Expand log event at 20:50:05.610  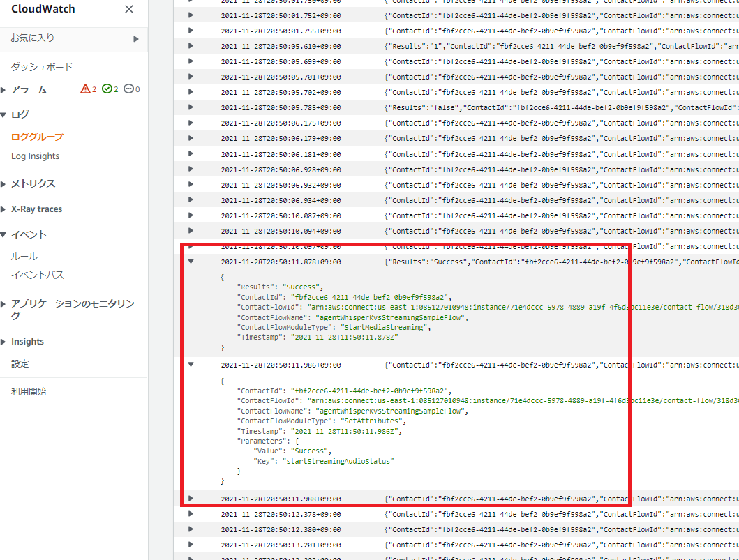pos(191,46)
